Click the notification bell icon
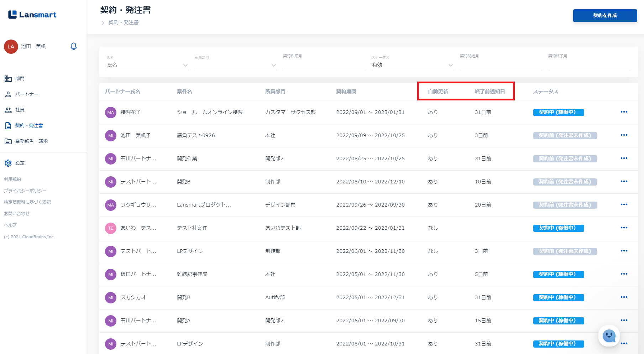 [x=74, y=46]
